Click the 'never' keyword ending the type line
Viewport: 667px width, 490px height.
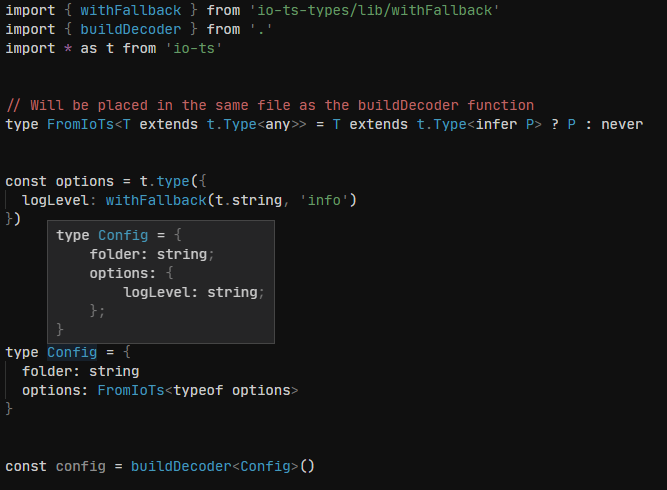pos(622,124)
